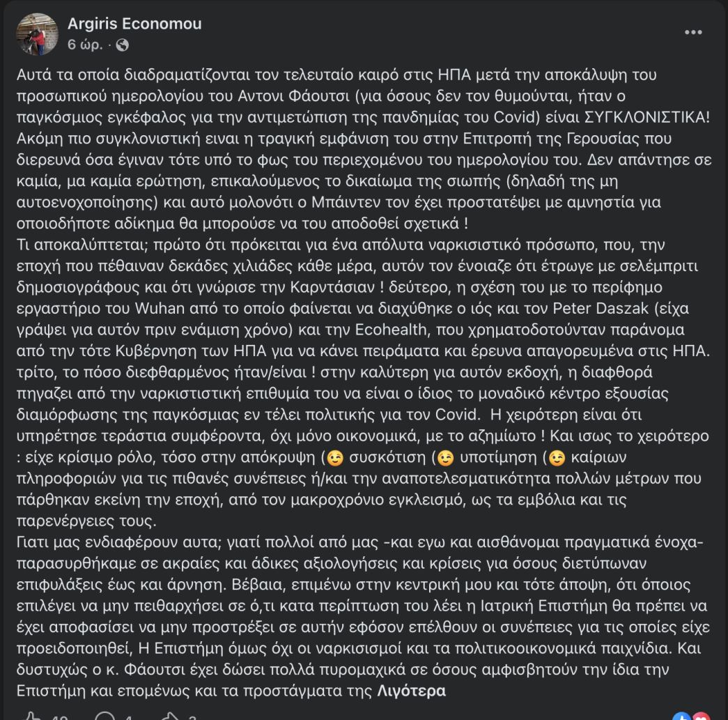The width and height of the screenshot is (728, 720).
Task: Click the word 'Ecohealth' in the post body
Action: (x=391, y=330)
